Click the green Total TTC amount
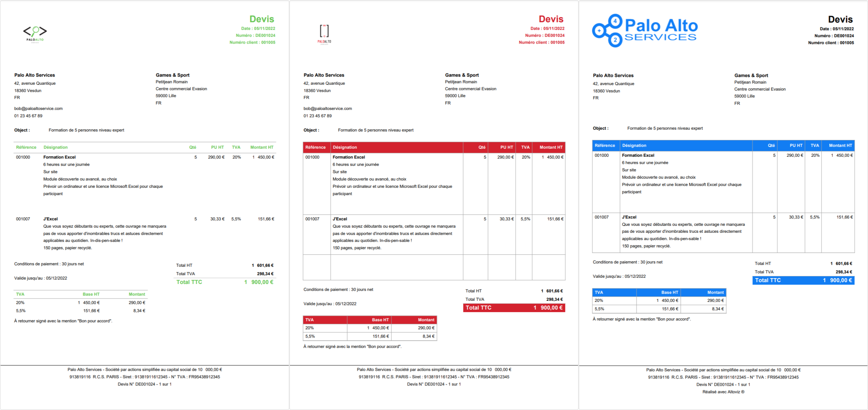The image size is (868, 410). point(259,282)
